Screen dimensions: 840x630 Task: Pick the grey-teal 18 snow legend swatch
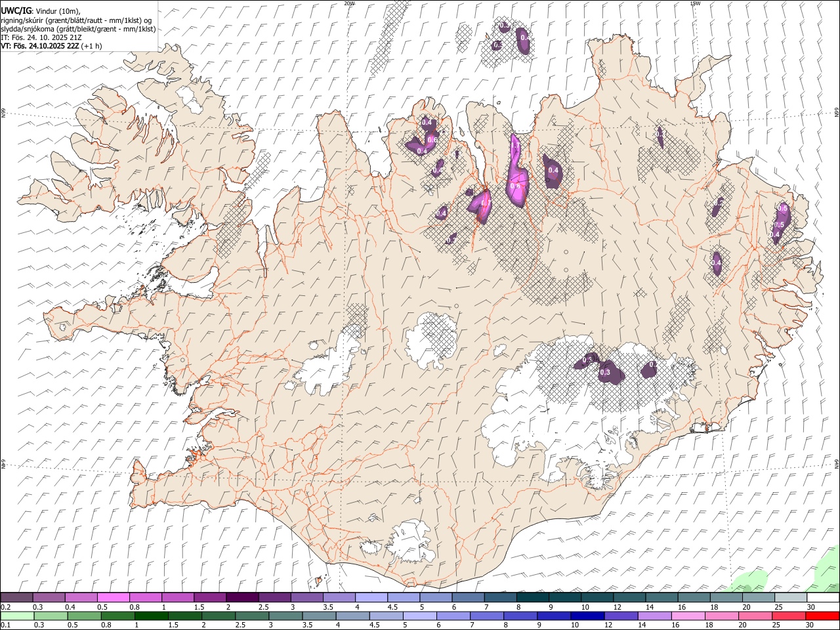tap(726, 597)
